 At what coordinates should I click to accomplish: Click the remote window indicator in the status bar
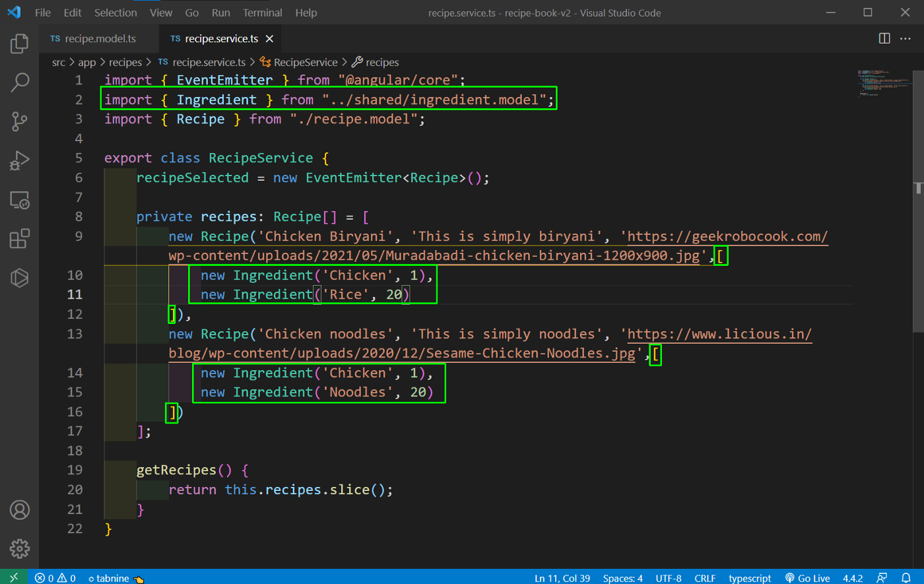(x=14, y=578)
